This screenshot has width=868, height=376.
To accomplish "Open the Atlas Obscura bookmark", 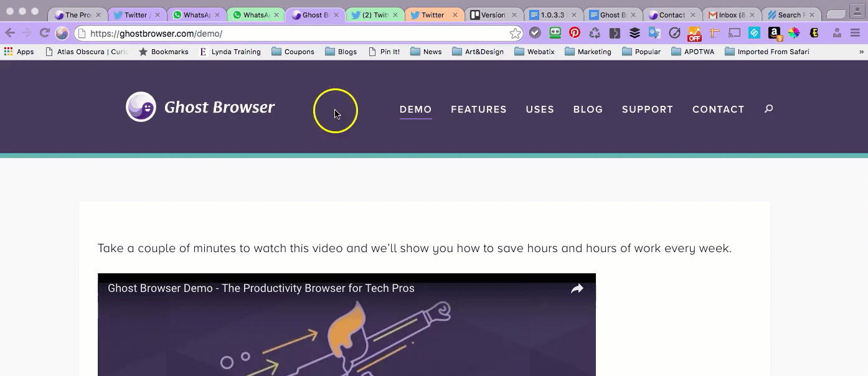I will point(87,52).
